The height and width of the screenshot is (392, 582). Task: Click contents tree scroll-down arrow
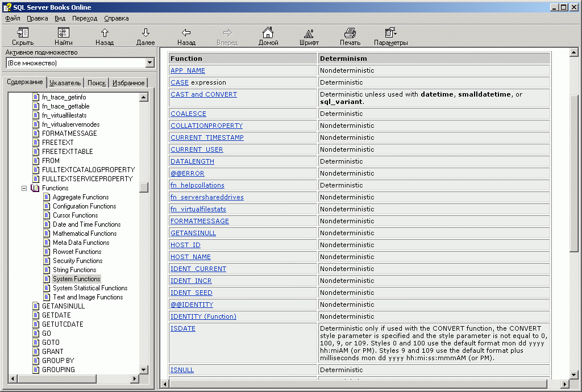(144, 369)
